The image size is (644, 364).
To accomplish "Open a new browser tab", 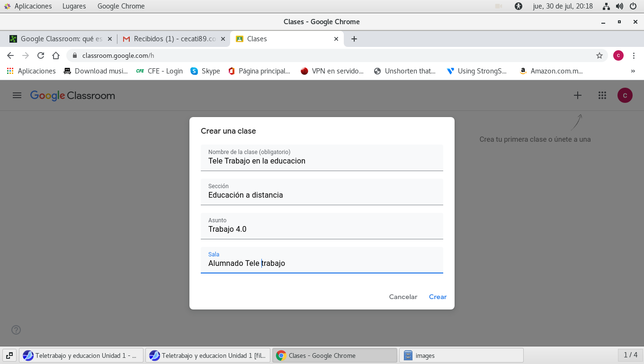I will pyautogui.click(x=354, y=39).
